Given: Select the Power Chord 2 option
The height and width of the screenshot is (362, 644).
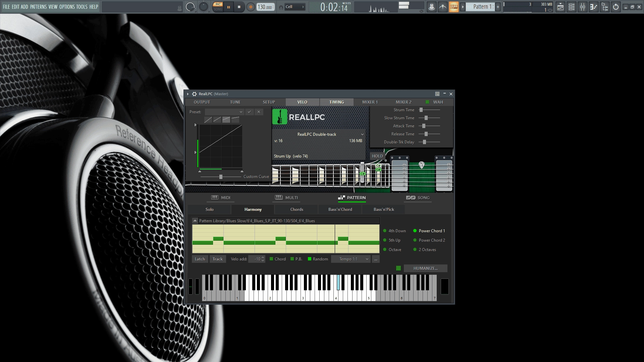Looking at the screenshot, I should [429, 240].
